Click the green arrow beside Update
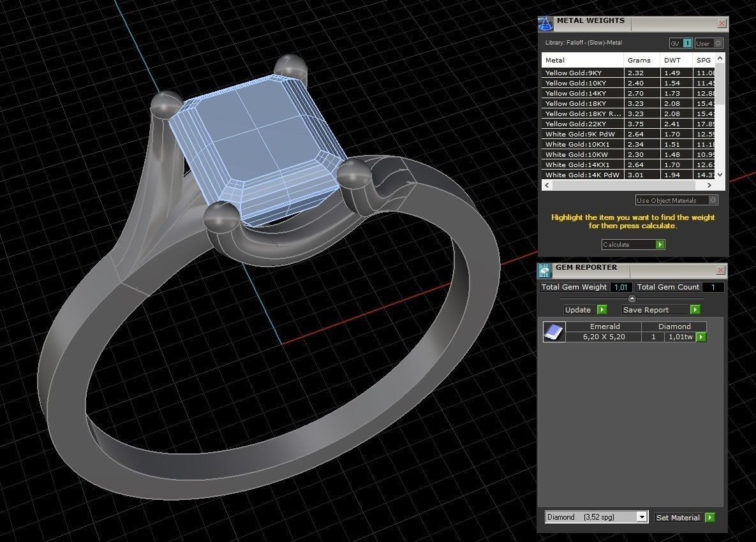This screenshot has height=542, width=756. click(602, 310)
